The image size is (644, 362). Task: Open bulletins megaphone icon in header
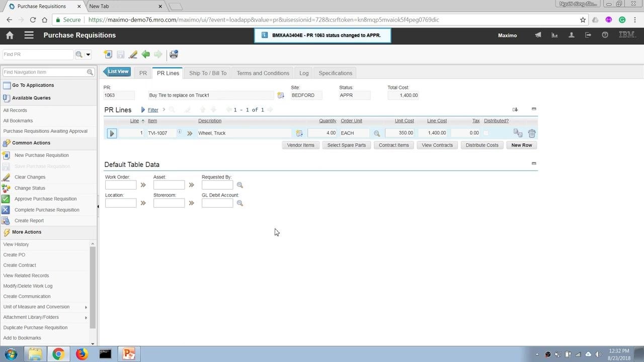coord(538,35)
